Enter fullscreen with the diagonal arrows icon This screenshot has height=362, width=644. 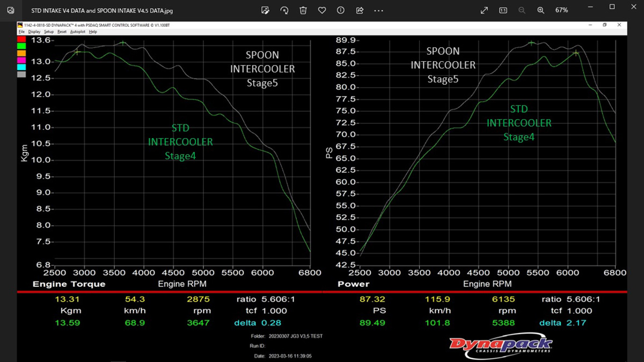(484, 10)
